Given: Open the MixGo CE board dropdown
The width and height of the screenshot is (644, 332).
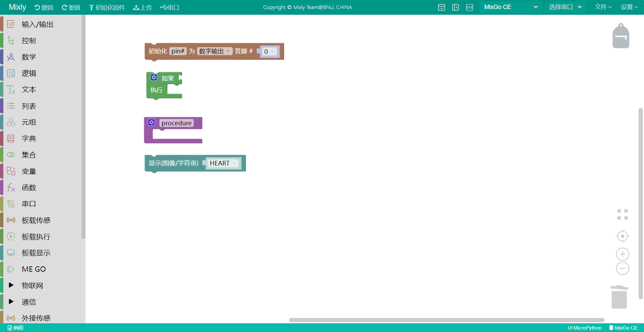Looking at the screenshot, I should [511, 7].
